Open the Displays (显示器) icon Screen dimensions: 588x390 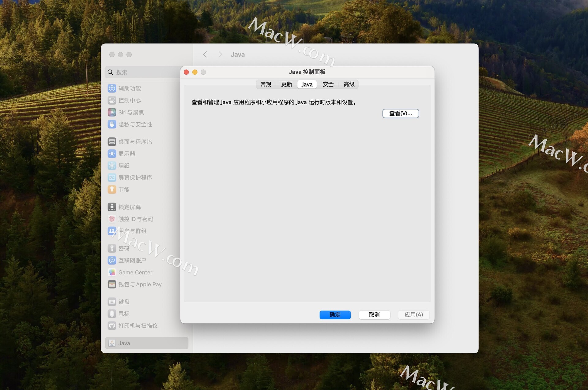112,154
